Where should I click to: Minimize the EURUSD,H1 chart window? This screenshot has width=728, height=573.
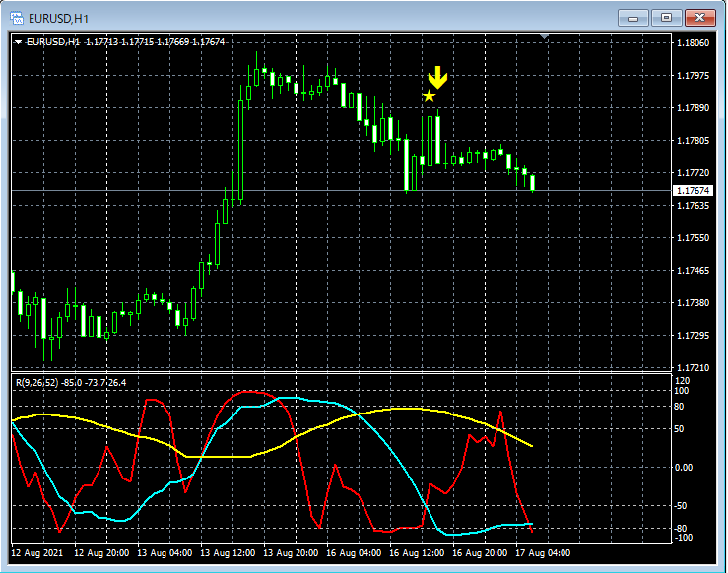[x=632, y=18]
